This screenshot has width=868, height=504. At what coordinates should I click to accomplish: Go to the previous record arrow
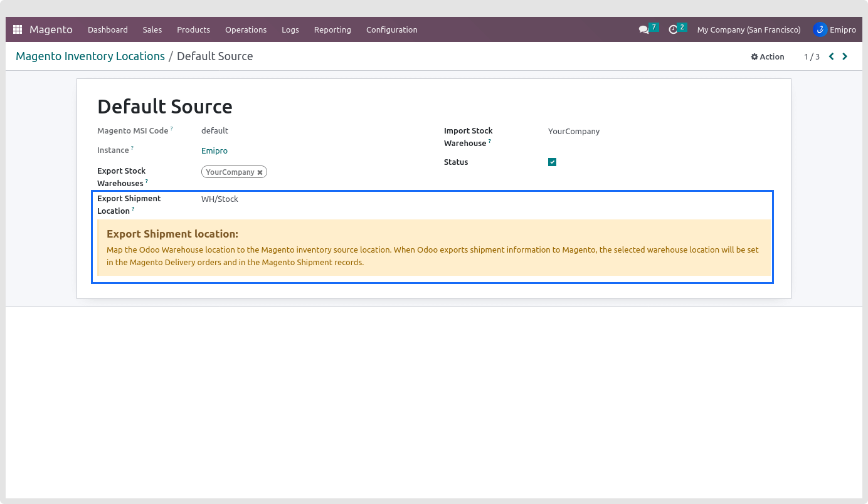click(x=832, y=56)
